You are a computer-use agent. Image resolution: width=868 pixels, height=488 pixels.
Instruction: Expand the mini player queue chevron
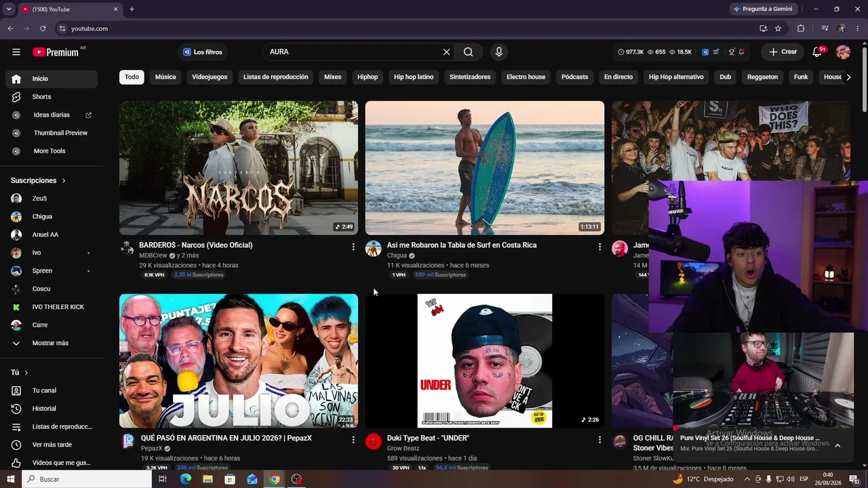(837, 445)
